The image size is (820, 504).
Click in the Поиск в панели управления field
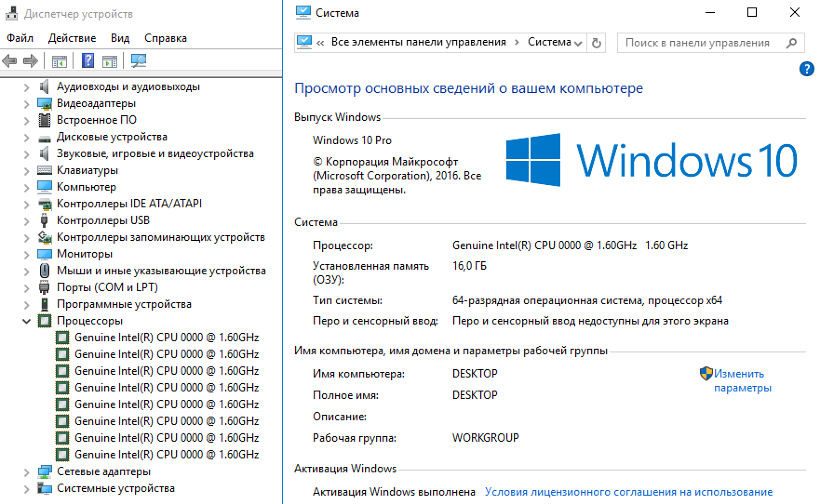point(700,43)
